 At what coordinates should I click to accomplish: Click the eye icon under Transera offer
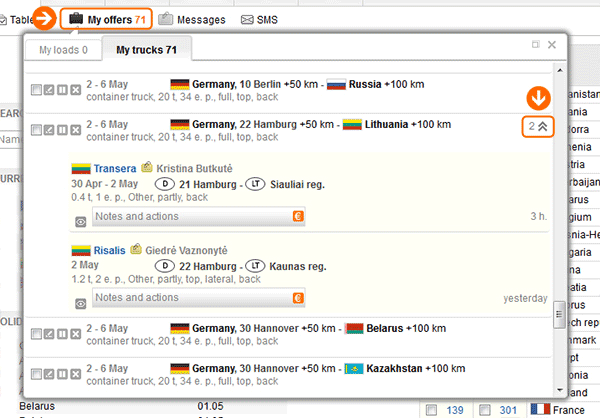pos(81,222)
